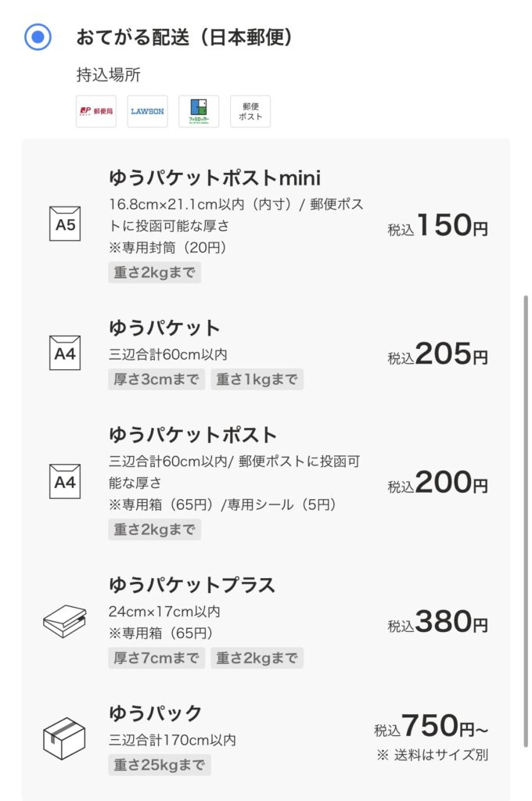Click the A4 envelope icon beside ゆうパケット

pos(65,353)
